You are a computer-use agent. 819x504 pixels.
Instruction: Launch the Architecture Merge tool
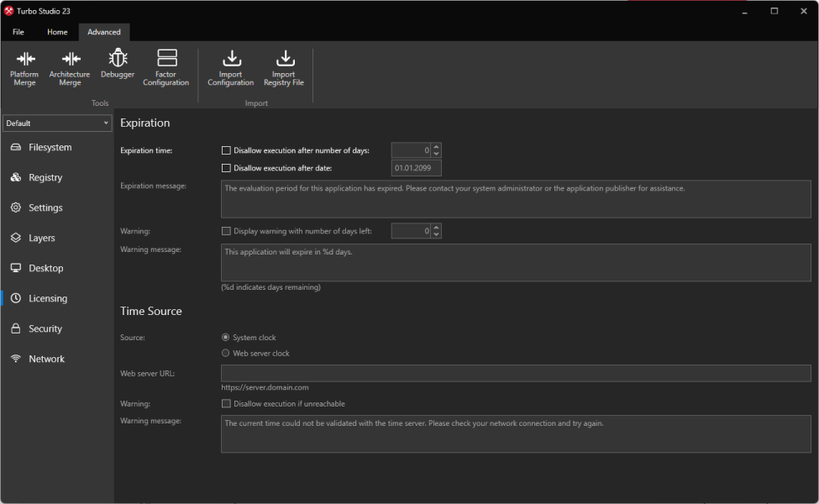70,68
